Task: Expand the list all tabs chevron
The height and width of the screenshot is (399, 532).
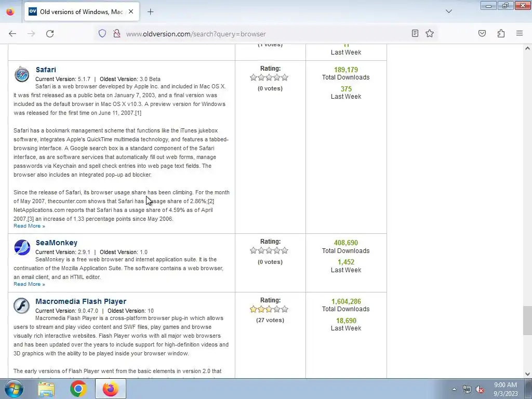Action: coord(449,11)
